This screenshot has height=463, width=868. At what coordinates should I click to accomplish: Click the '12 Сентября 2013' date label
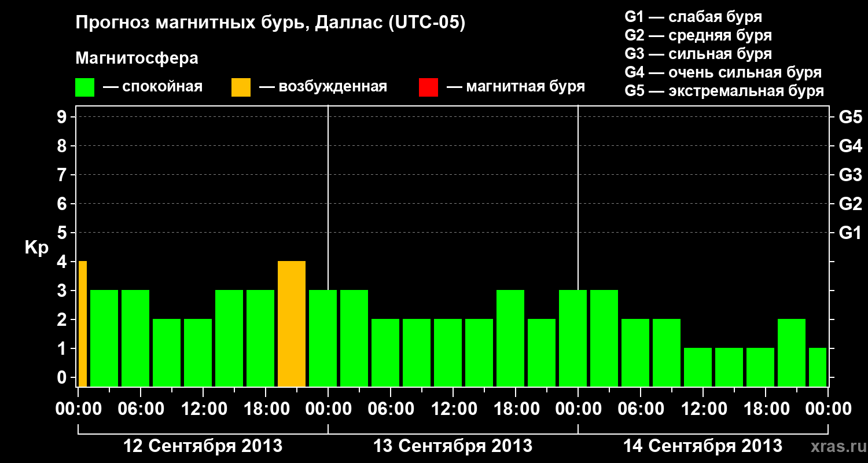(x=203, y=446)
